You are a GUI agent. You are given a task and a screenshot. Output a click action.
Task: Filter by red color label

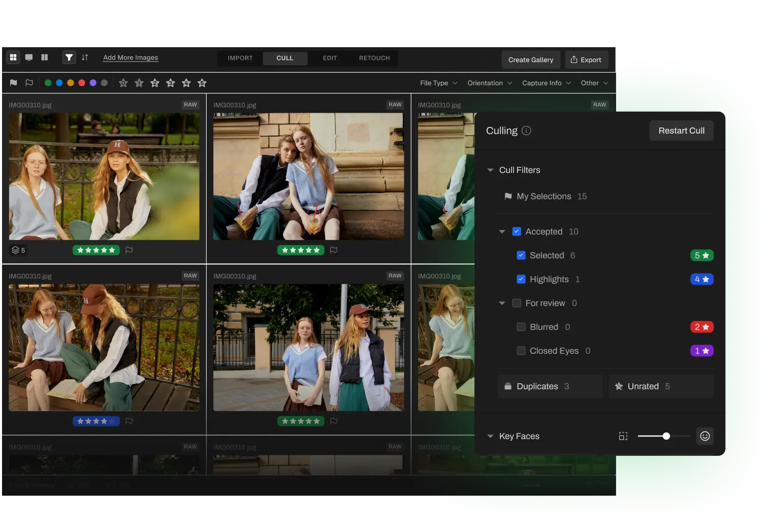(82, 83)
